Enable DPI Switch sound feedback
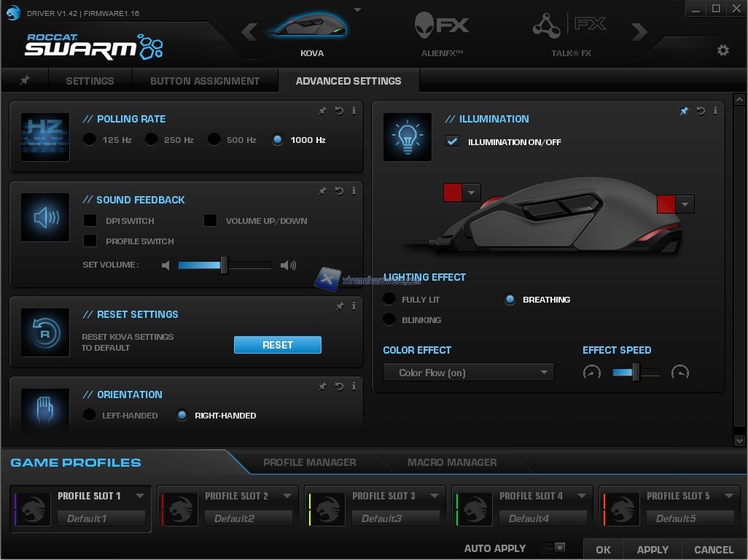Image resolution: width=748 pixels, height=560 pixels. (x=90, y=220)
